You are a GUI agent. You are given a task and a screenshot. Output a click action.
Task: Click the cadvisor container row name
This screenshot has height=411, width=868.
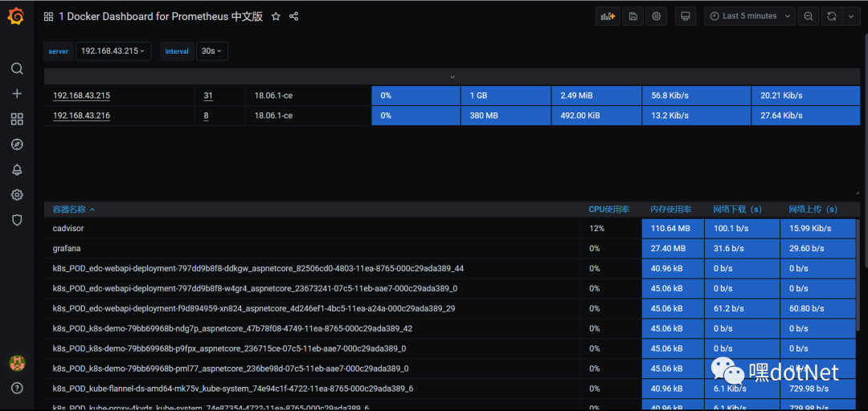[68, 228]
